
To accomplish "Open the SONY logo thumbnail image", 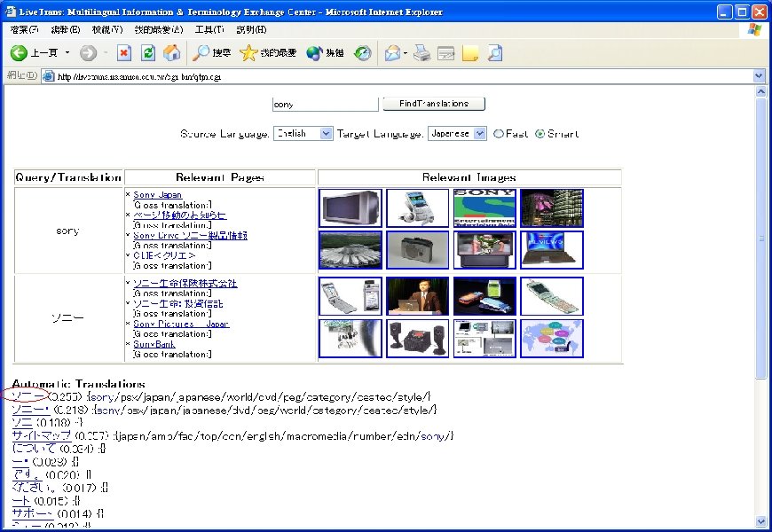I will click(484, 208).
